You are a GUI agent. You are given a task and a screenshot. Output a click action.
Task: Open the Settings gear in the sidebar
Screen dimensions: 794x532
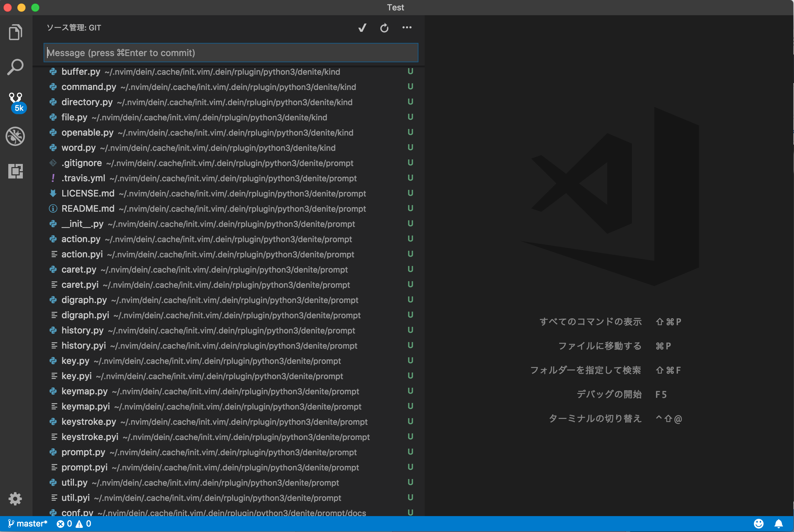[15, 498]
